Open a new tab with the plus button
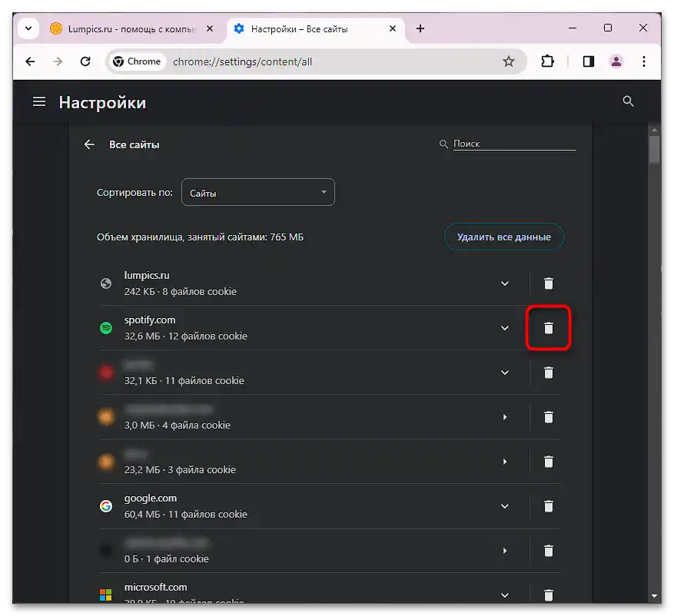The image size is (674, 616). click(420, 28)
